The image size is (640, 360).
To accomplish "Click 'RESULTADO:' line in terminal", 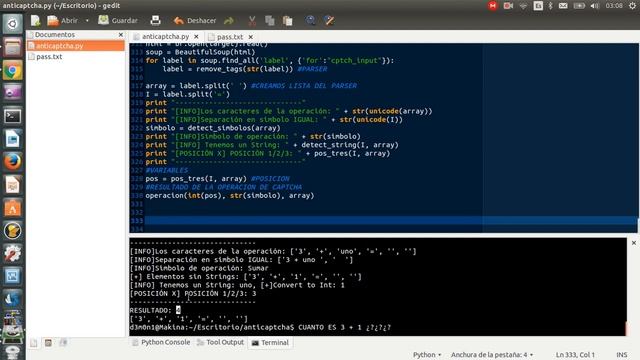I will (155, 310).
